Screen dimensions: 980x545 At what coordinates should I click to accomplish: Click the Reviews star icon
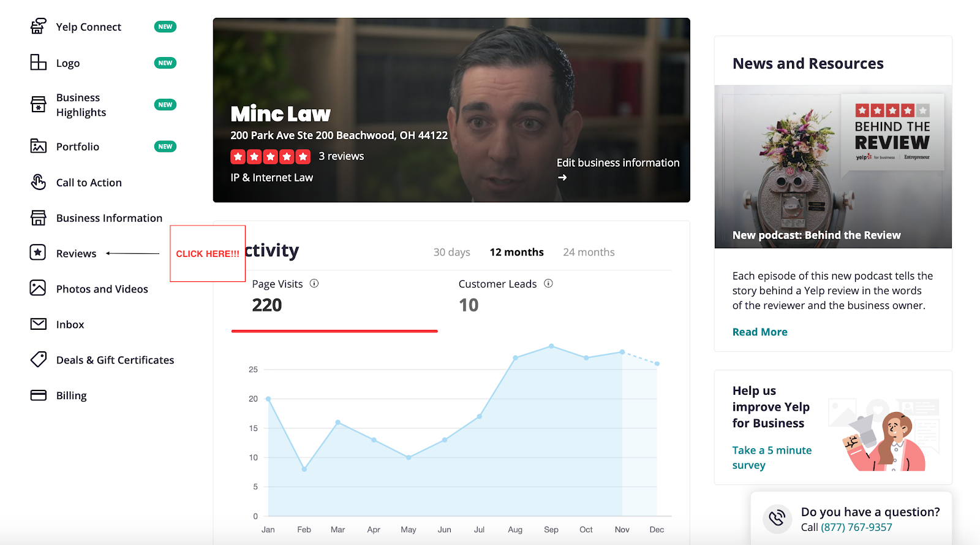(x=38, y=253)
